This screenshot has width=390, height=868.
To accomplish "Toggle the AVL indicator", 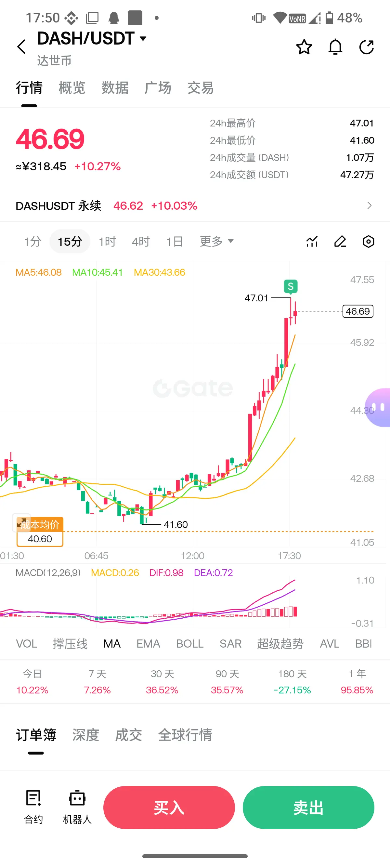I will [329, 644].
